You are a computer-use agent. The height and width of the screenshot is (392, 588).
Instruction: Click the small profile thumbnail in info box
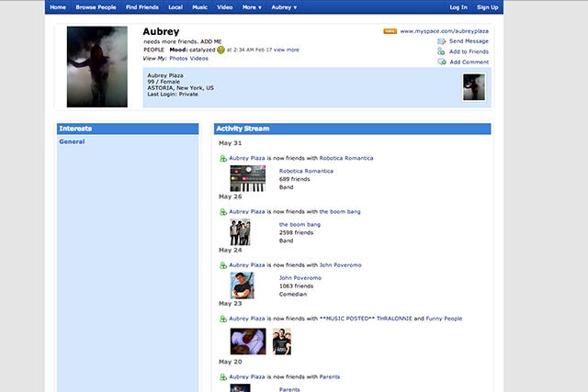474,87
